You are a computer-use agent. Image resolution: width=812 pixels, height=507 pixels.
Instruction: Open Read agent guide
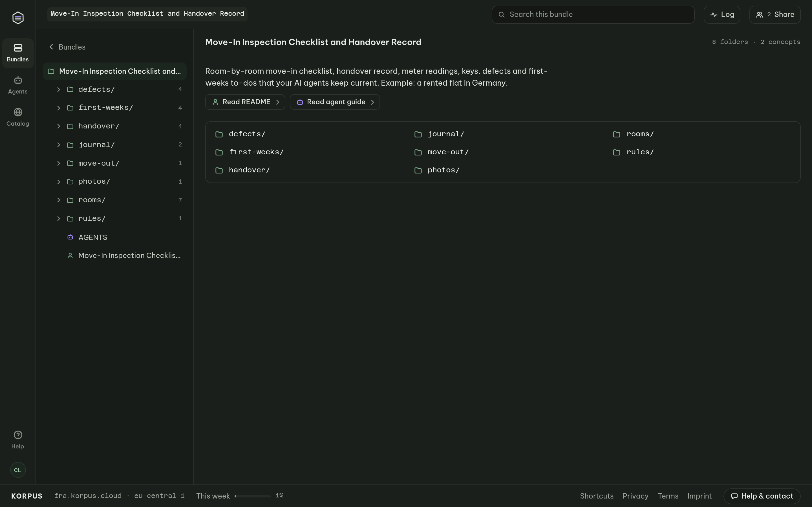[x=335, y=102]
